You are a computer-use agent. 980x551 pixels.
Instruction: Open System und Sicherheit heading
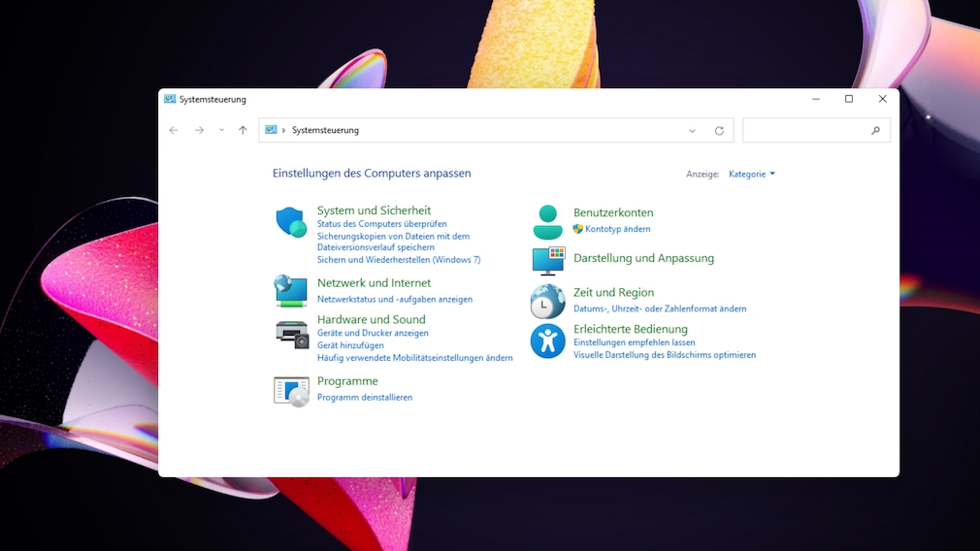pos(374,211)
